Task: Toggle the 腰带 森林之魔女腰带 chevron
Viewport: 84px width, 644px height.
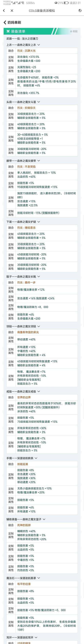Action: coord(38,161)
